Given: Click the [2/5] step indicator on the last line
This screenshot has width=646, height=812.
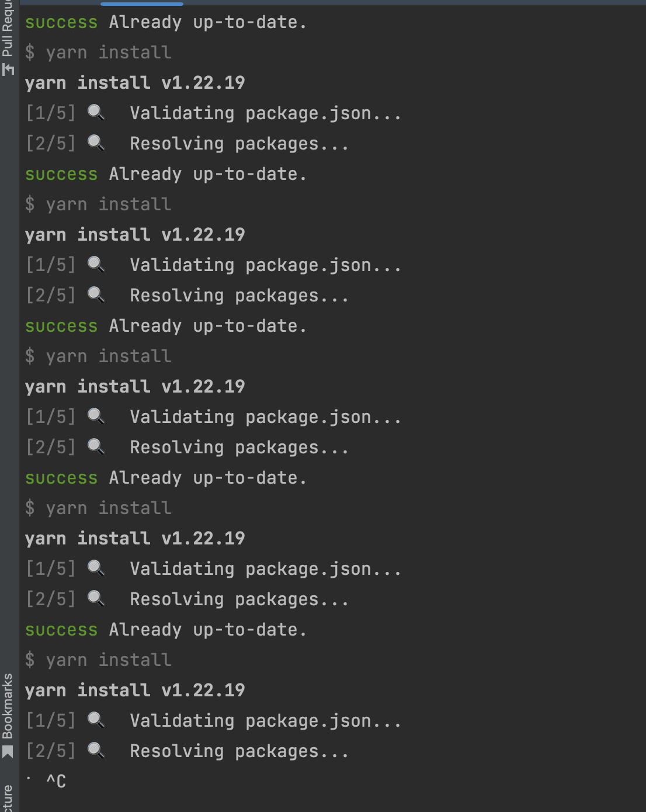Looking at the screenshot, I should click(x=51, y=751).
